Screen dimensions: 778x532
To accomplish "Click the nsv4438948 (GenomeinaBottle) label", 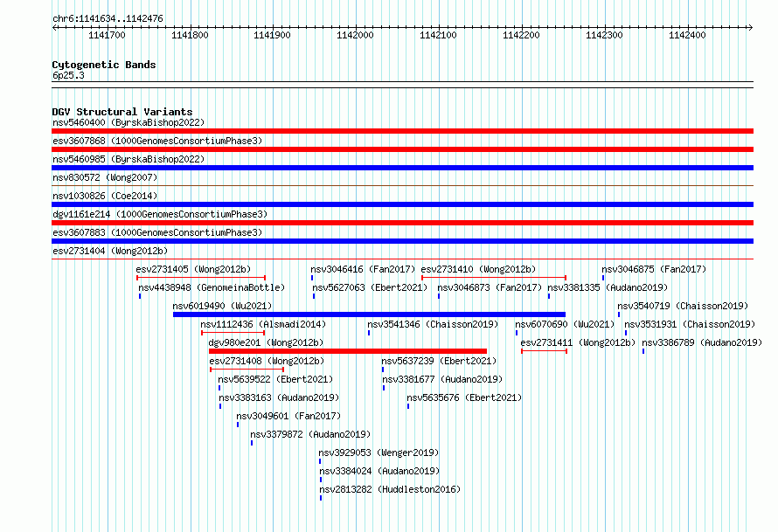I will [212, 287].
